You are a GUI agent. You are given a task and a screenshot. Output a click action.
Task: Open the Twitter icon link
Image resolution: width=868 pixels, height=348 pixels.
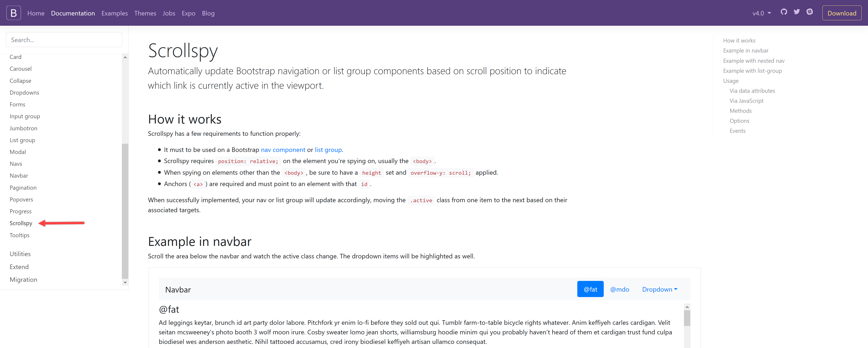796,12
